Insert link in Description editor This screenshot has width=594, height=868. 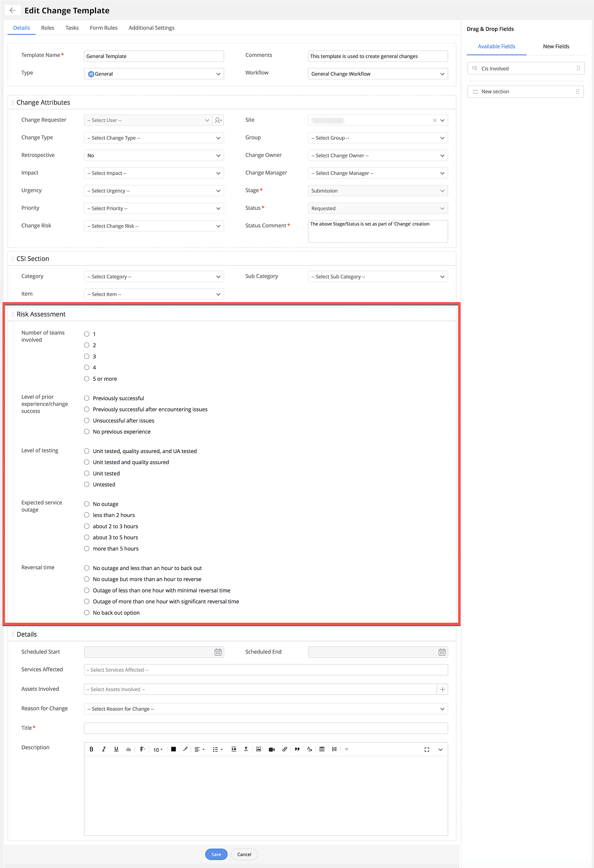285,749
